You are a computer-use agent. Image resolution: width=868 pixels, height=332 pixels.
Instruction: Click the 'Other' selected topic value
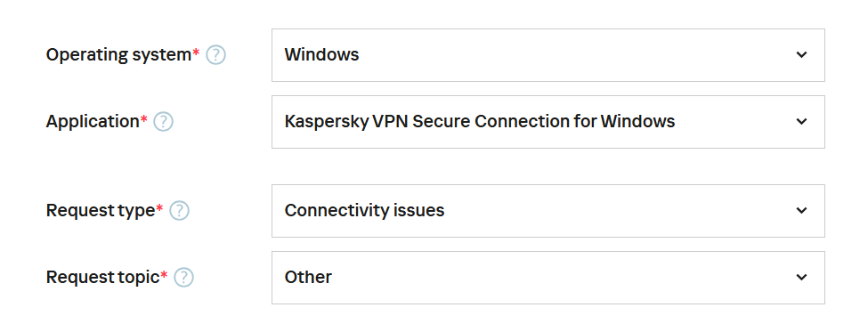click(x=308, y=277)
